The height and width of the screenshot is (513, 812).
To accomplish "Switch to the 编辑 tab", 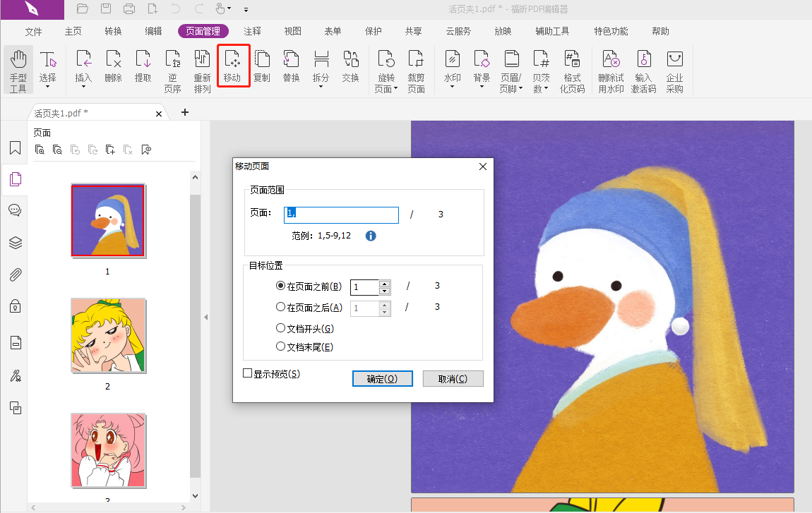I will point(153,32).
